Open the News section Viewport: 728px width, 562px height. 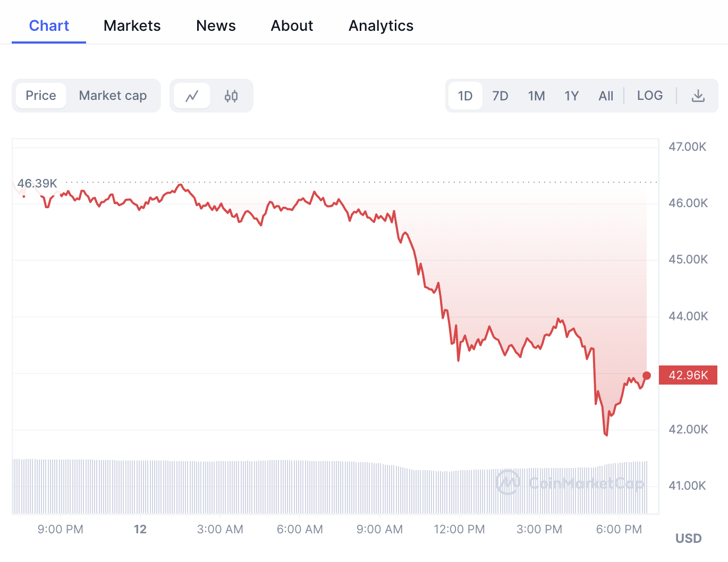[216, 25]
